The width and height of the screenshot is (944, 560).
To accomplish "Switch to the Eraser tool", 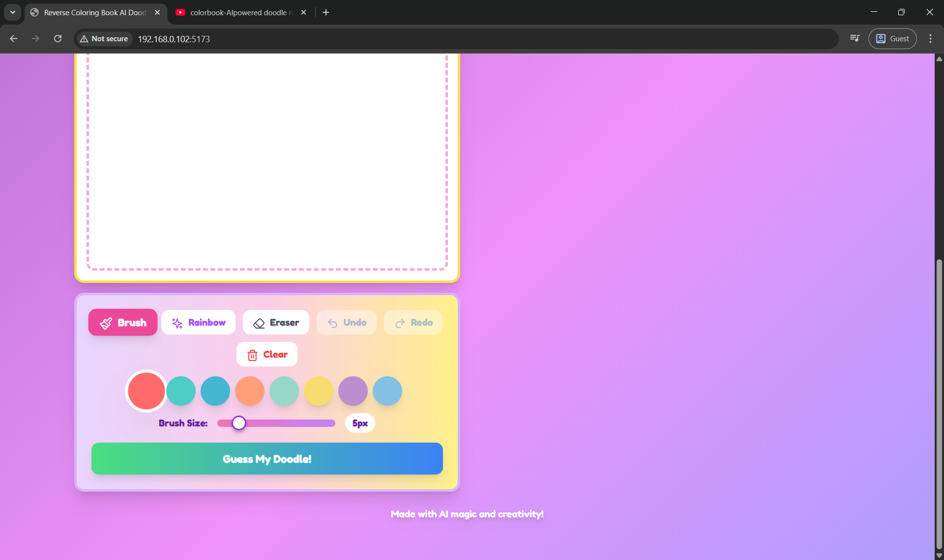I will 276,322.
